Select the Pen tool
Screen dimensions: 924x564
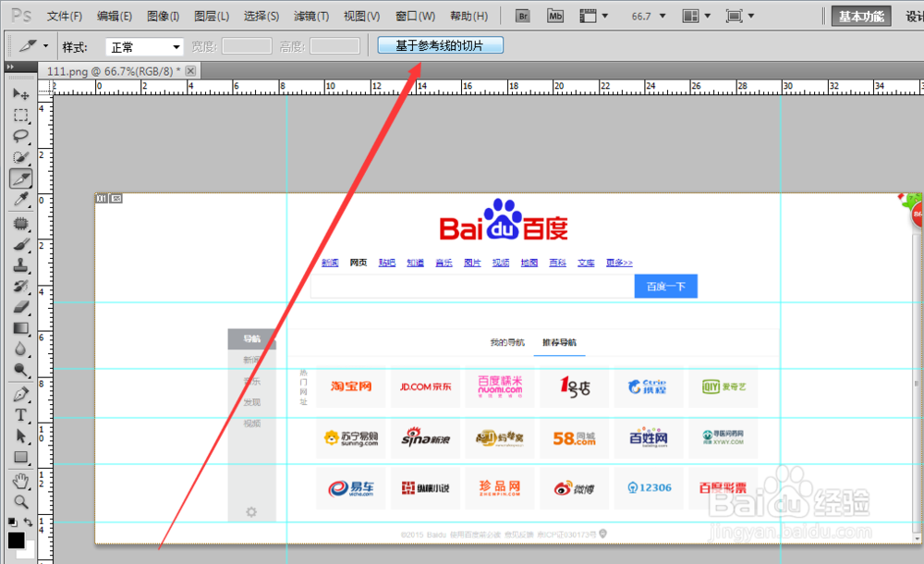coord(20,394)
